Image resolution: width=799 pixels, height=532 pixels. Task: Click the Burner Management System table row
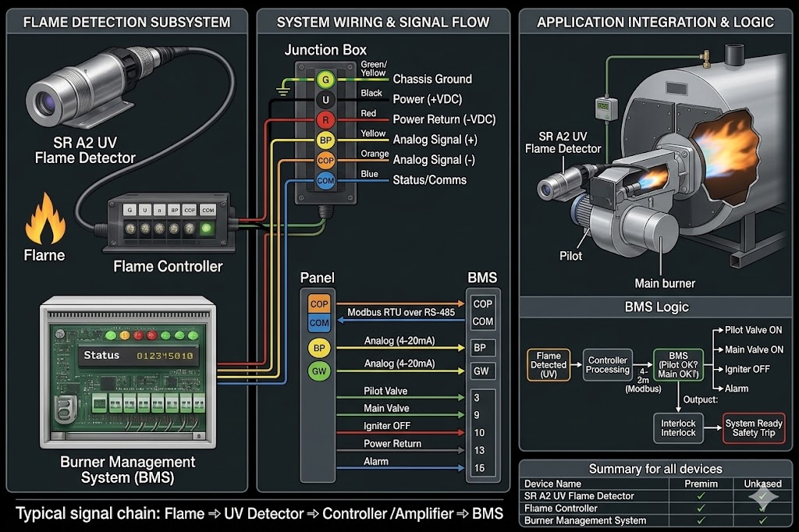pos(655,520)
